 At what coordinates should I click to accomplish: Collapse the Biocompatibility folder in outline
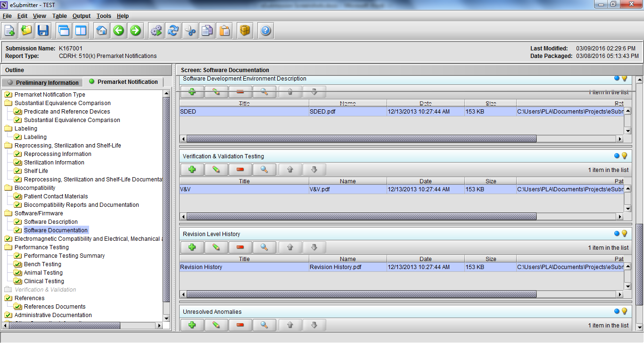(8, 188)
